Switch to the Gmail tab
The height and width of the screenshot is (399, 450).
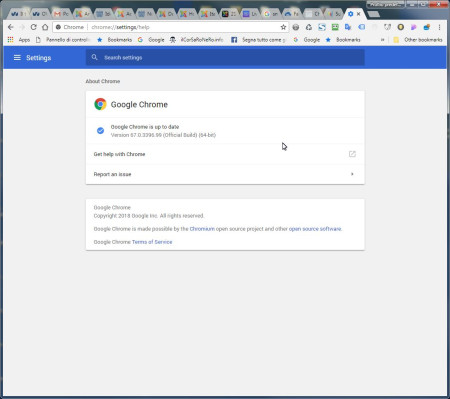pyautogui.click(x=61, y=14)
